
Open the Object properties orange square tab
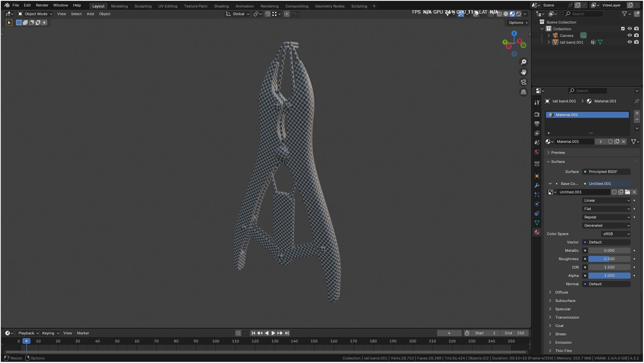[537, 176]
